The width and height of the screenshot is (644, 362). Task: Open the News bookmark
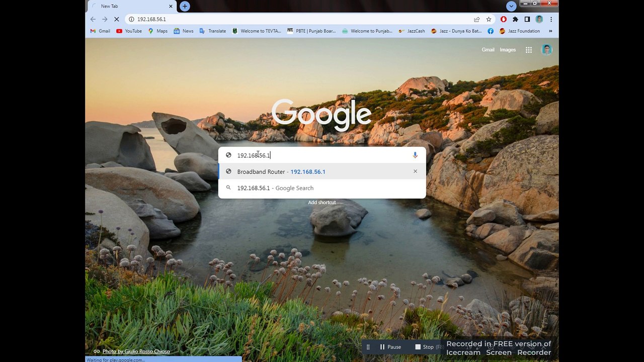(x=184, y=31)
